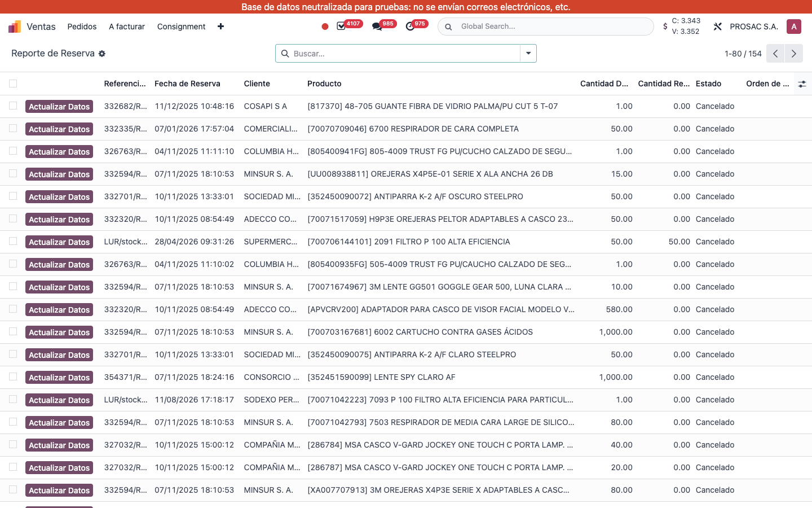
Task: Toggle the select-all header checkbox
Action: (13, 84)
